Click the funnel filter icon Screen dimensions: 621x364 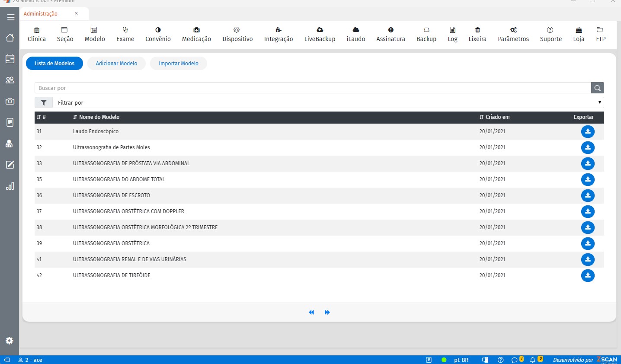(44, 102)
